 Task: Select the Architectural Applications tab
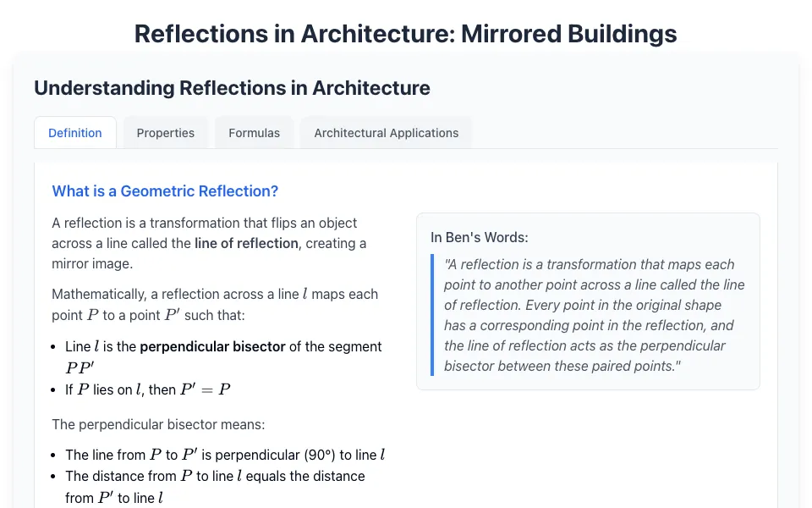(386, 133)
